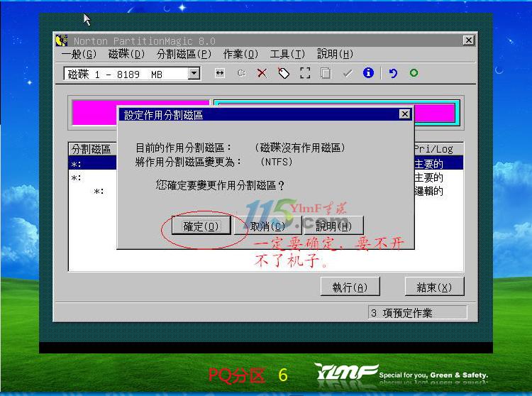Open the 一般(G) menu
The width and height of the screenshot is (532, 396).
(79, 54)
